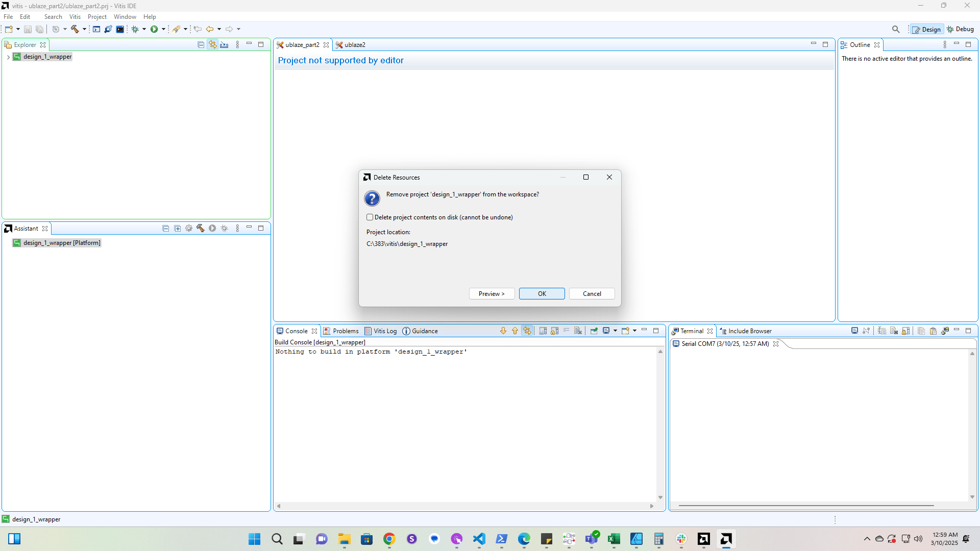The height and width of the screenshot is (551, 980).
Task: Open the Run icon dropdown arrow
Action: 163,29
